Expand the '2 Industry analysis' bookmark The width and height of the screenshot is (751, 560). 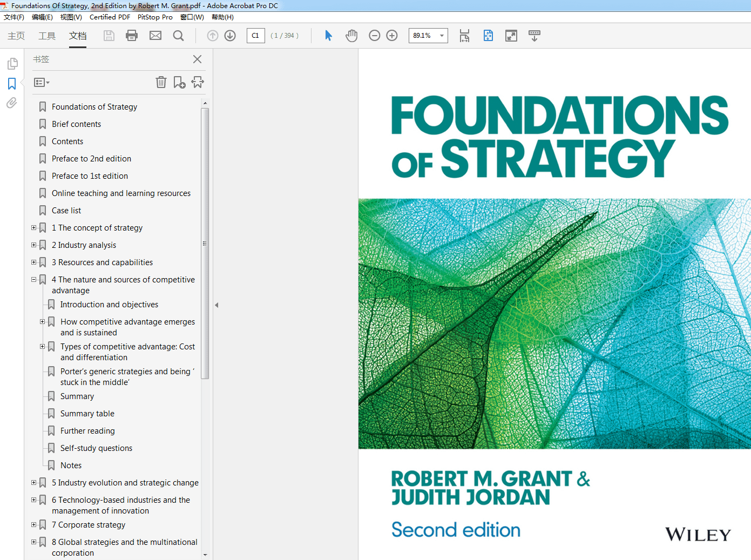[x=34, y=245]
